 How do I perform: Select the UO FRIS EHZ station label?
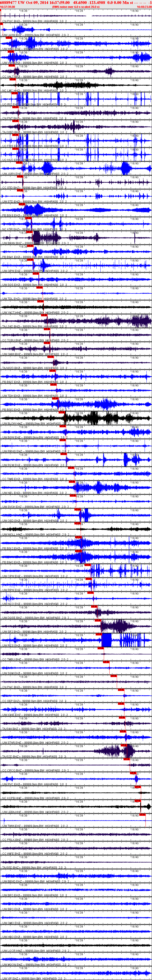[35, 146]
